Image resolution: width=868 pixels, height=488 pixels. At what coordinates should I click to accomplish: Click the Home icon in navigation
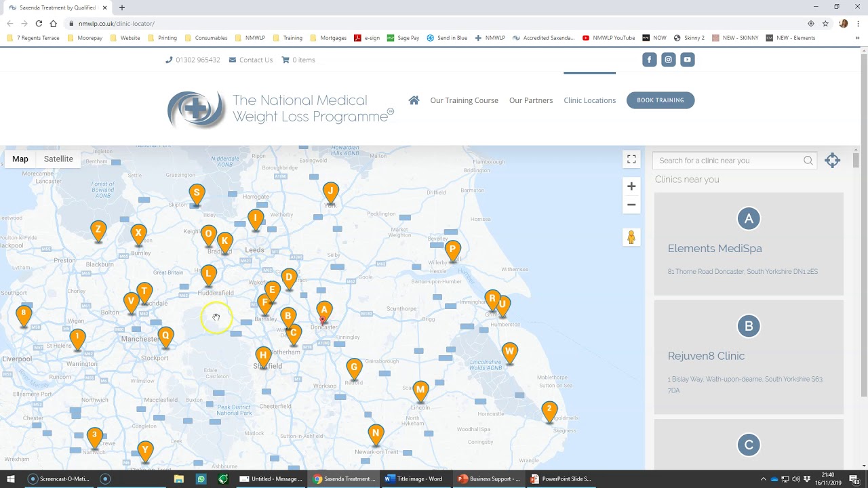[x=414, y=100]
